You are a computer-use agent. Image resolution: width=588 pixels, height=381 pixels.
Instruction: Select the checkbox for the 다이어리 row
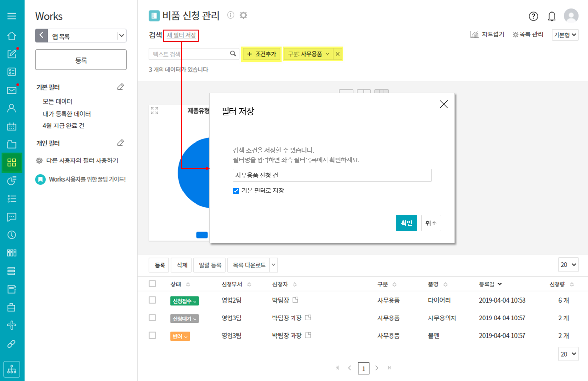(152, 300)
